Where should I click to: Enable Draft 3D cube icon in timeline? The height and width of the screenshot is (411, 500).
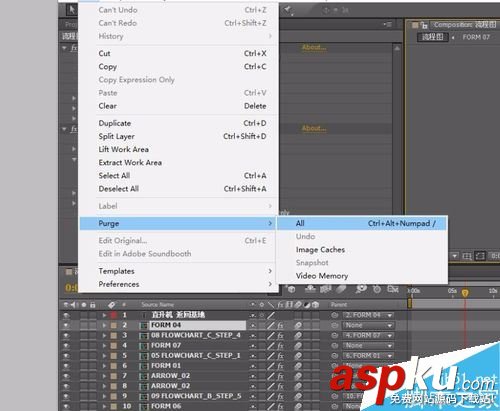pos(292,289)
